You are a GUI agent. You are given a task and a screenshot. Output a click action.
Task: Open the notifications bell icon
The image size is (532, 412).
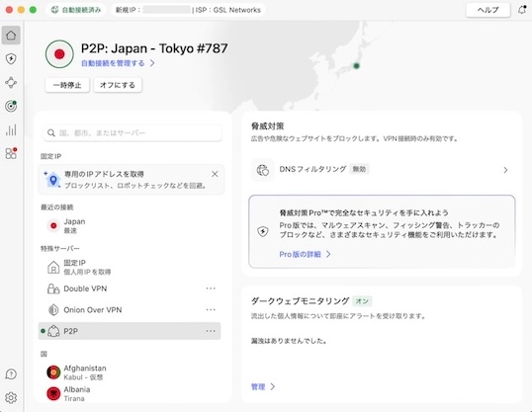[522, 10]
